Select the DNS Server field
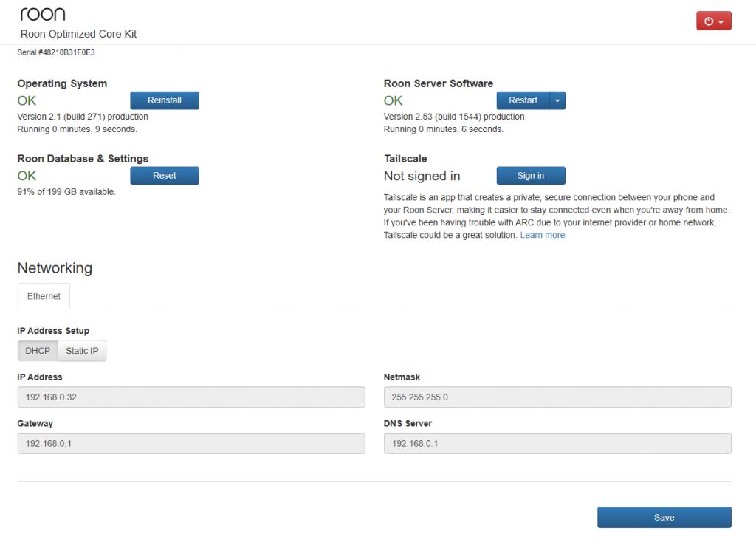Image resolution: width=756 pixels, height=548 pixels. [557, 444]
